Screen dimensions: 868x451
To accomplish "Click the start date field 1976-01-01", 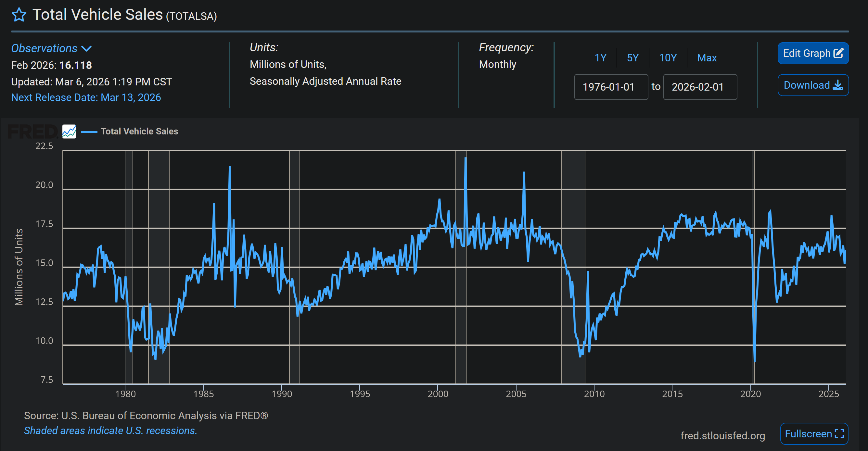I will coord(611,87).
